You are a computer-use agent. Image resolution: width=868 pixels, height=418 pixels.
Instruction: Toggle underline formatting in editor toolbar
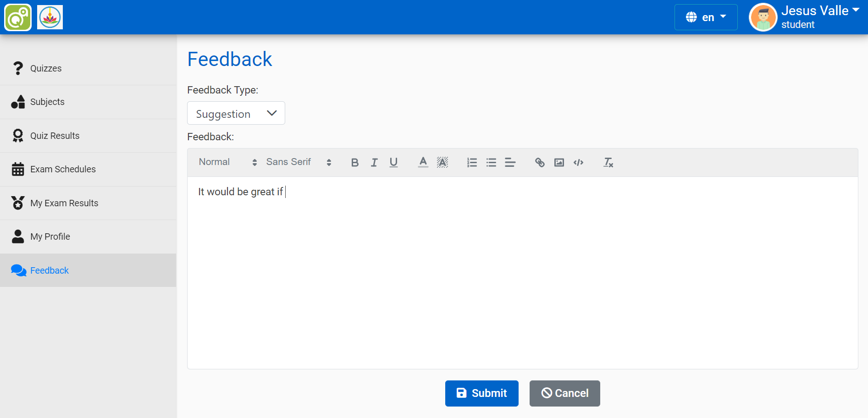click(393, 162)
